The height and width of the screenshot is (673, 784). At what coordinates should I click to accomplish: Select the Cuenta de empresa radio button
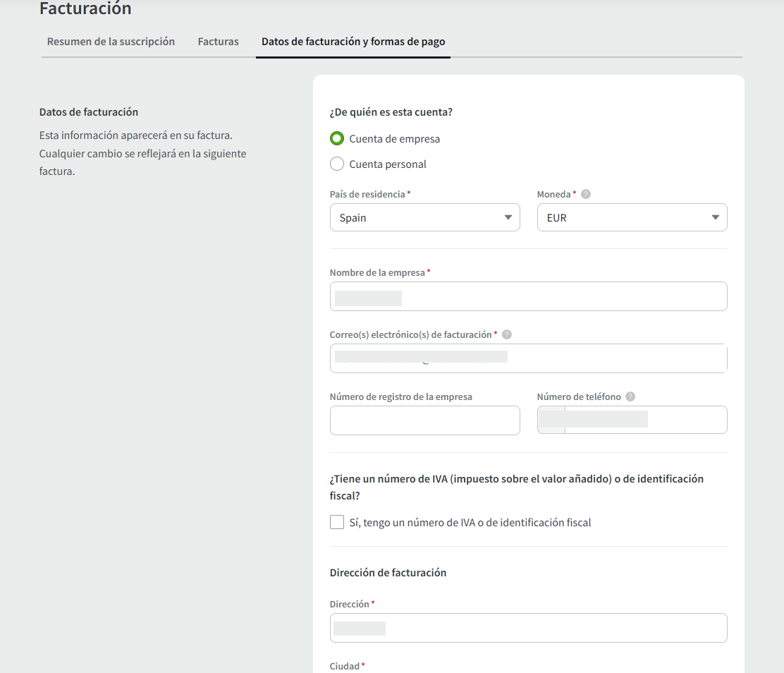[x=337, y=139]
